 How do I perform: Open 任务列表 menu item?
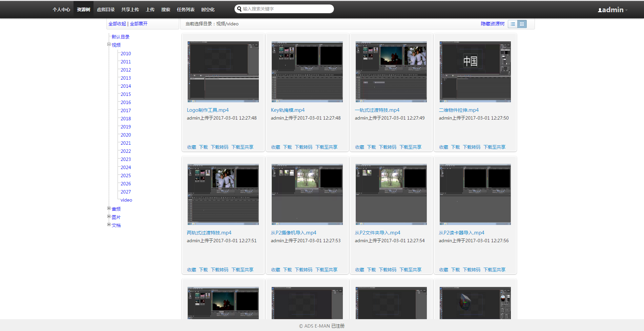[x=186, y=9]
